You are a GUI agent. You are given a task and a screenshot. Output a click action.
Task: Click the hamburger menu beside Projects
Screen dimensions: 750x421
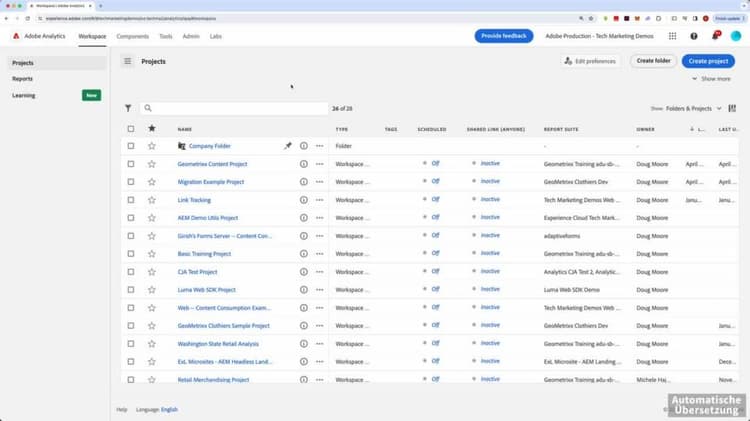(127, 61)
